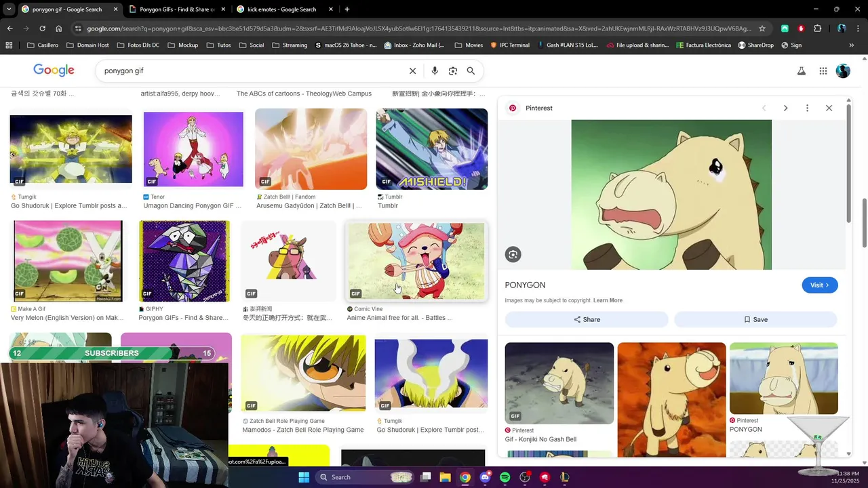Click the Pinterest source label in the preview header

point(538,108)
